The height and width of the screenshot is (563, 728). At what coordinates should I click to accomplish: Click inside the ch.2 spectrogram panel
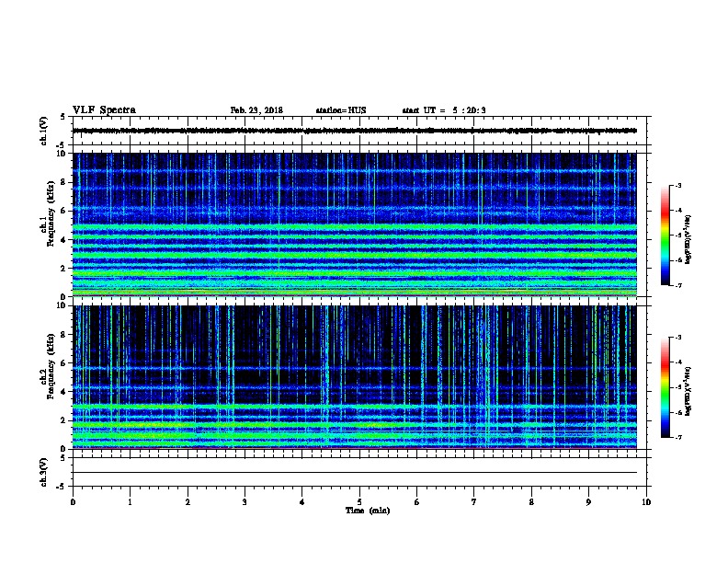point(355,377)
